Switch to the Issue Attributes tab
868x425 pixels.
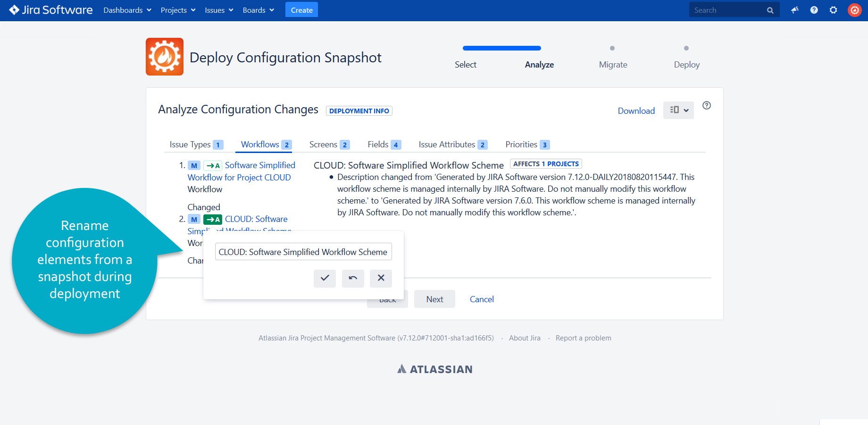coord(453,144)
